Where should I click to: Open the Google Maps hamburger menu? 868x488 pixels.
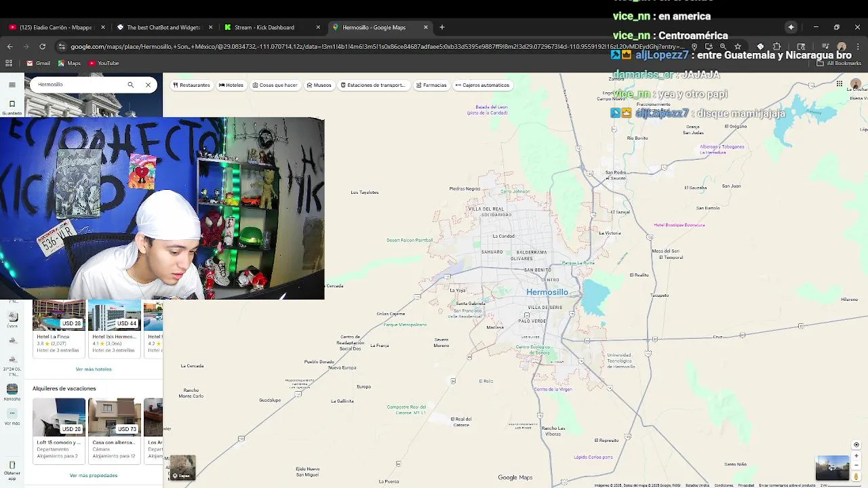coord(12,85)
